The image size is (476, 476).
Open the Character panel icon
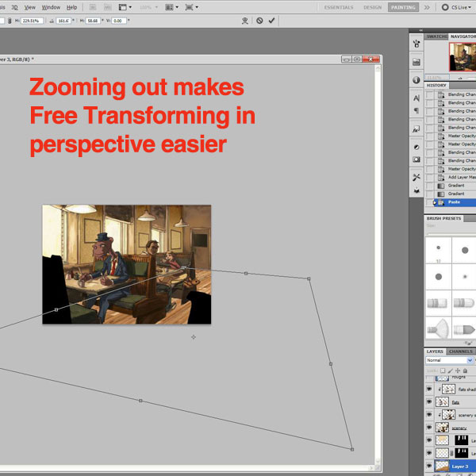[x=416, y=98]
